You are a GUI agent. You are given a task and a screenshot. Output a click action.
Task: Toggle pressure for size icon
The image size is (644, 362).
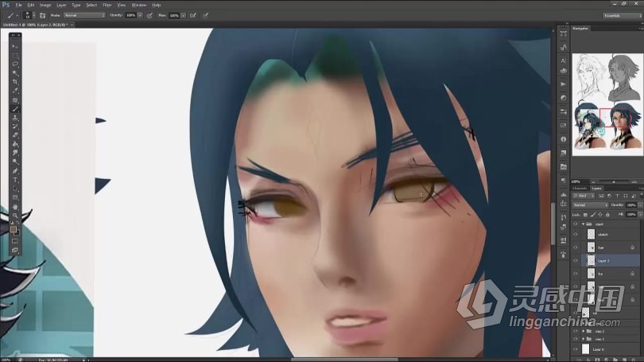205,16
